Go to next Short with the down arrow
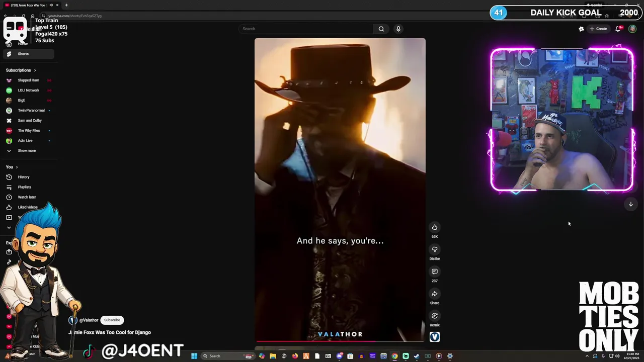644x362 pixels. point(630,204)
